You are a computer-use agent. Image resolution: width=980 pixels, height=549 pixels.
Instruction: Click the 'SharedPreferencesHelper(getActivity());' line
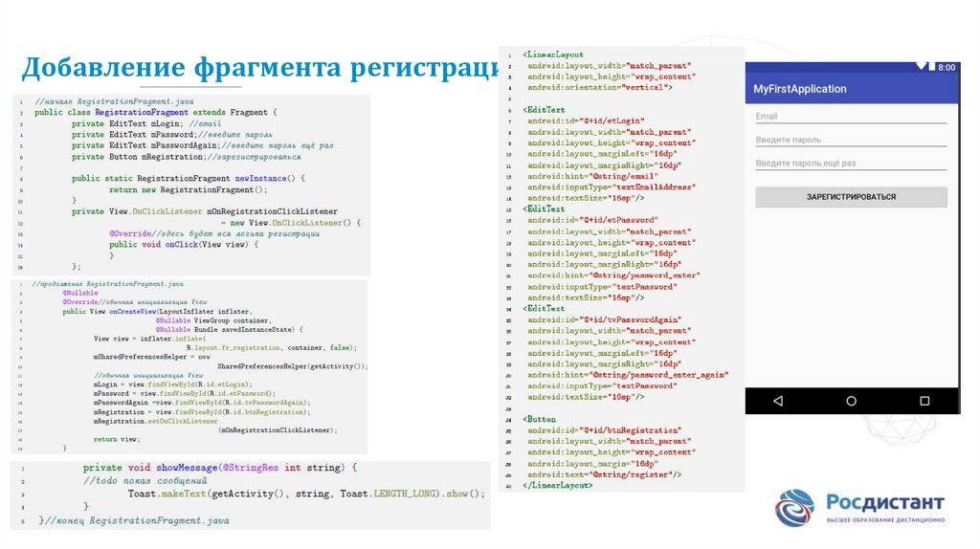(x=293, y=366)
